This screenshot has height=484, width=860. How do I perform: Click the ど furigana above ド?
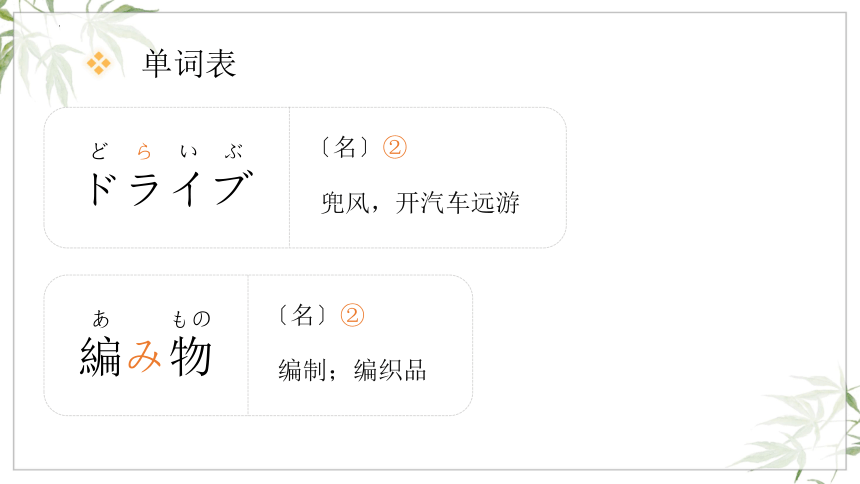point(100,151)
